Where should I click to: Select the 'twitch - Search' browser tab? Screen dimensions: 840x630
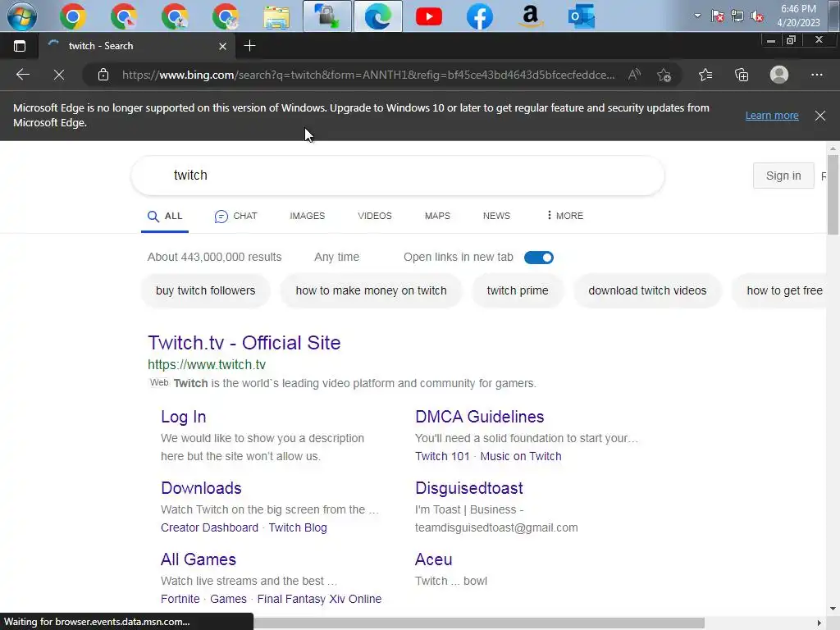(136, 46)
